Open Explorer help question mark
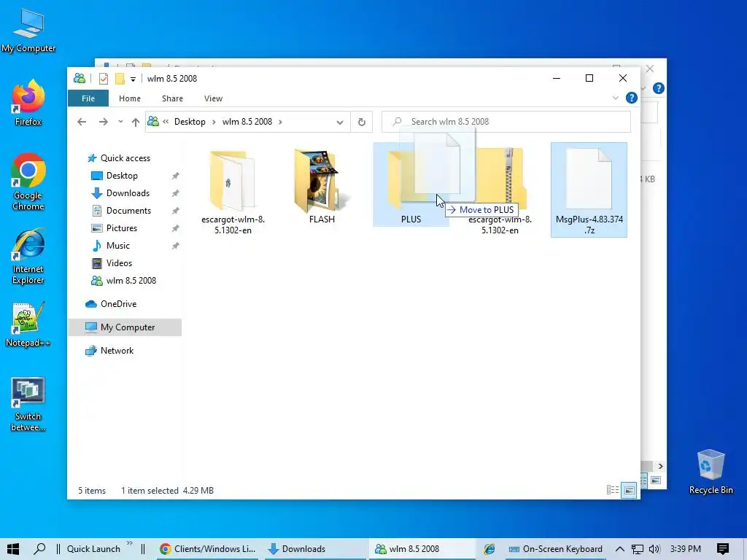This screenshot has width=747, height=560. [632, 98]
